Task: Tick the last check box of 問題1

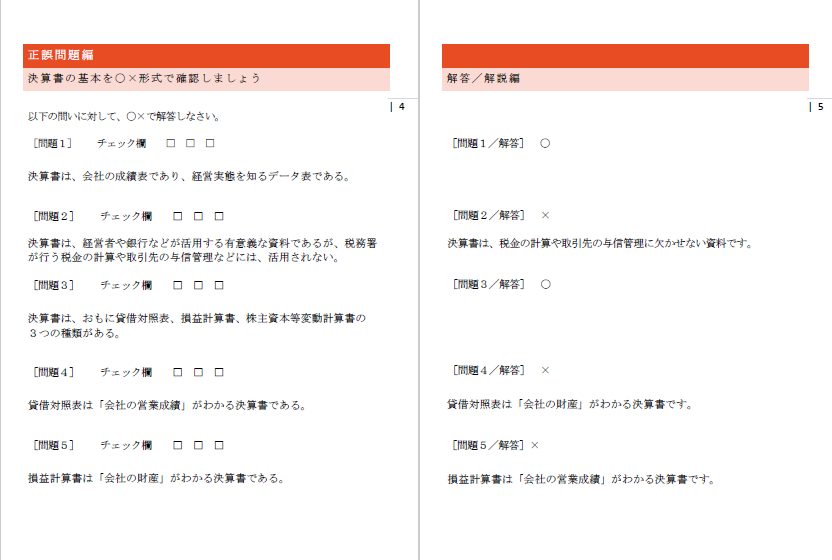Action: [x=210, y=143]
